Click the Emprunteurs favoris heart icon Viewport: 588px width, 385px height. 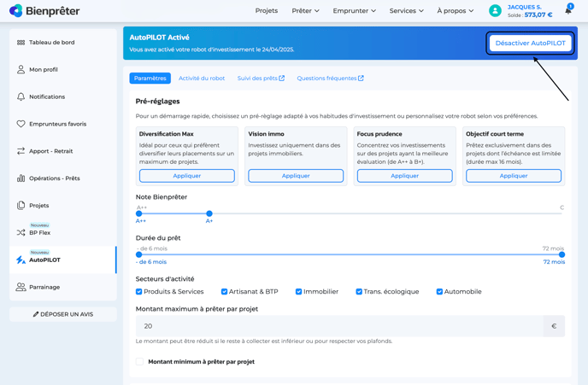coord(21,124)
